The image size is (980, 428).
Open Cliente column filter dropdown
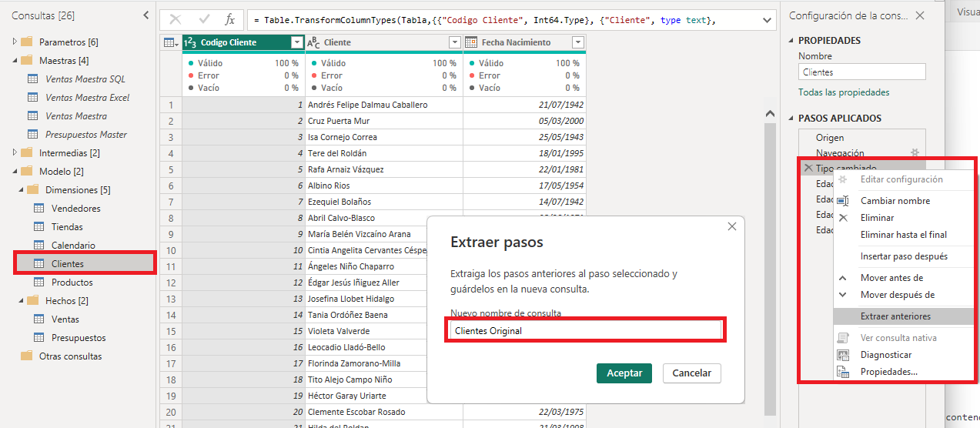click(454, 43)
